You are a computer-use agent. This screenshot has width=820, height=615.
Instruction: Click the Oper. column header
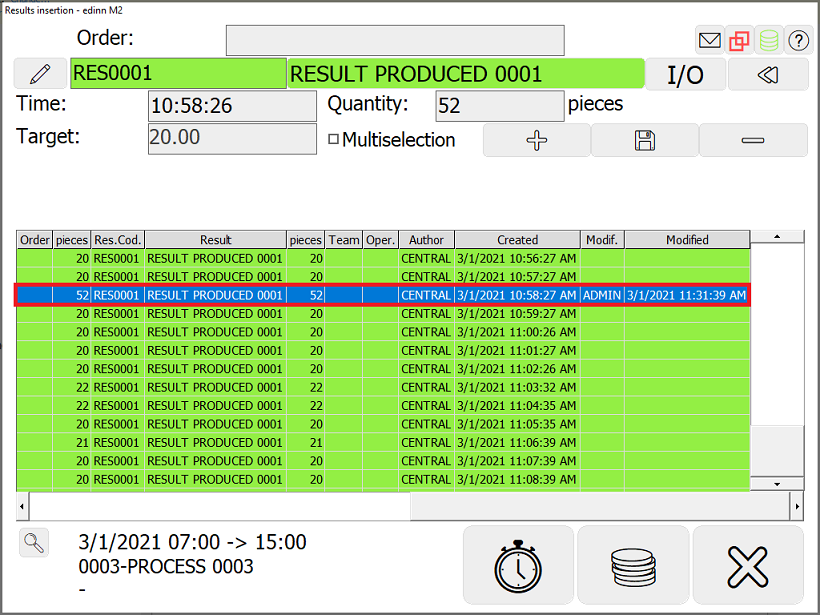381,240
